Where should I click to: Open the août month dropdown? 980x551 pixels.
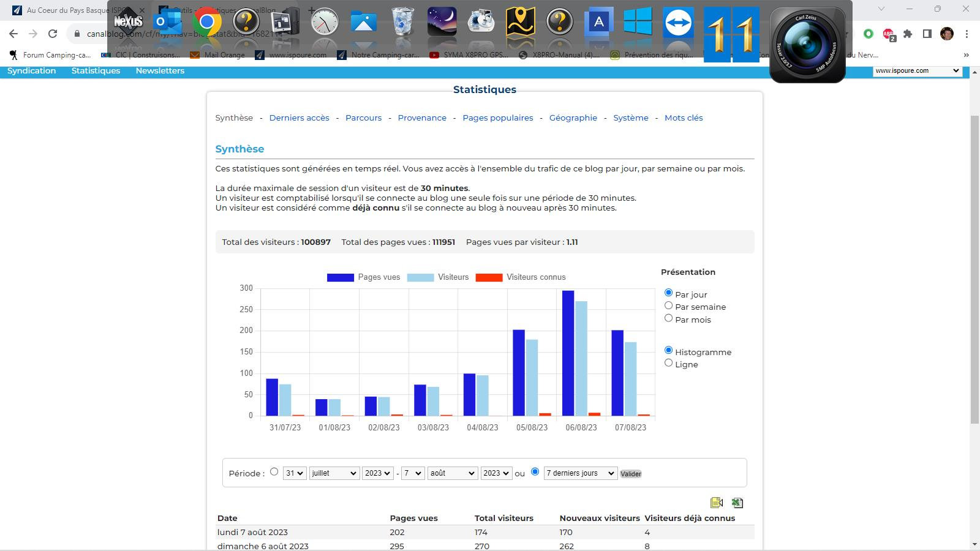453,473
